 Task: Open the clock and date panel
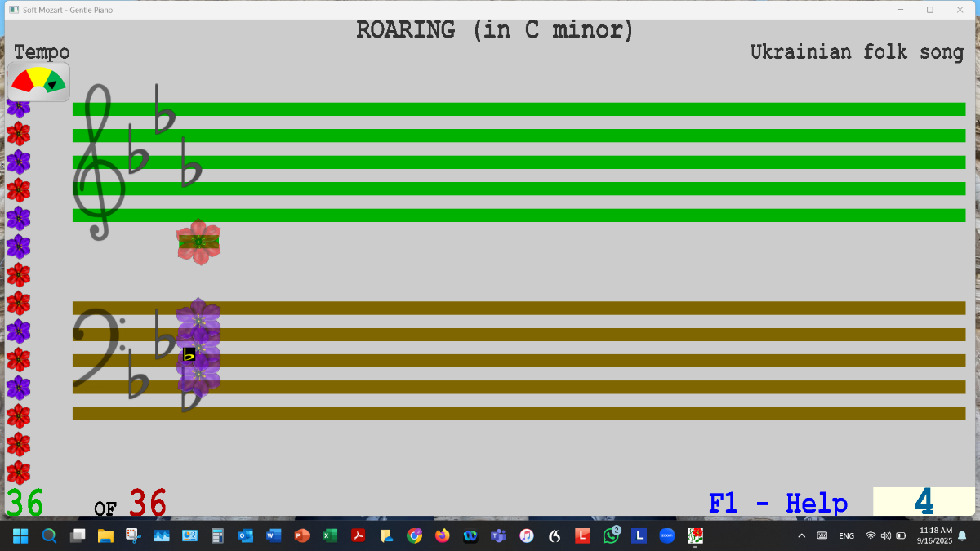click(935, 535)
